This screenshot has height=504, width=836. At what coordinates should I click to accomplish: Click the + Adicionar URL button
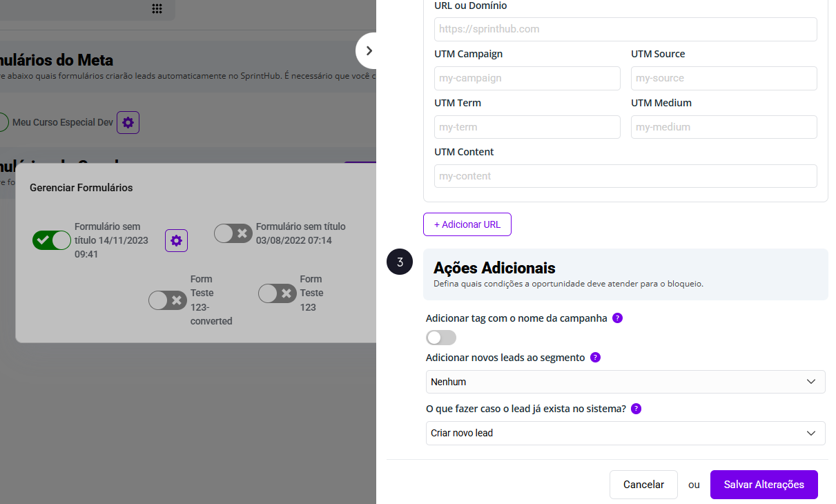point(467,224)
